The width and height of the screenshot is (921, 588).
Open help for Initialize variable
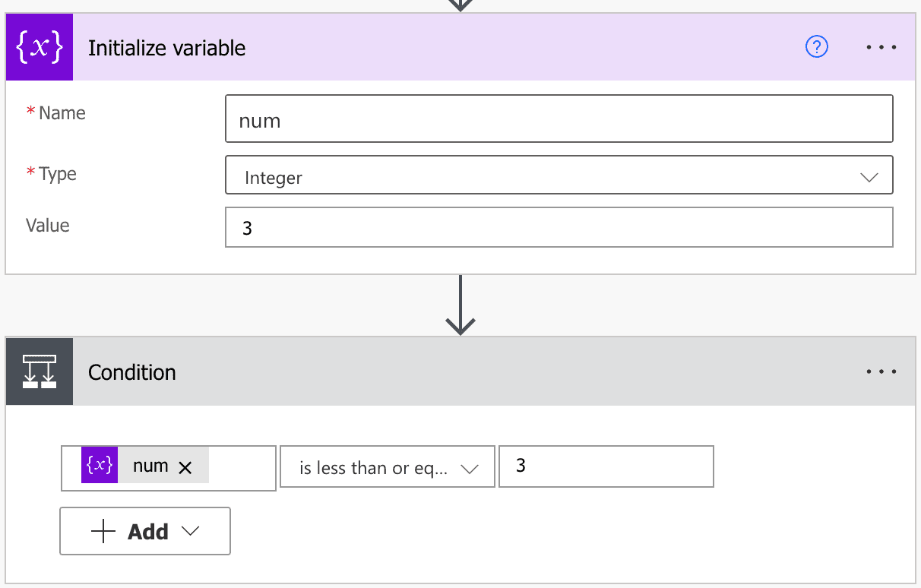click(x=816, y=46)
